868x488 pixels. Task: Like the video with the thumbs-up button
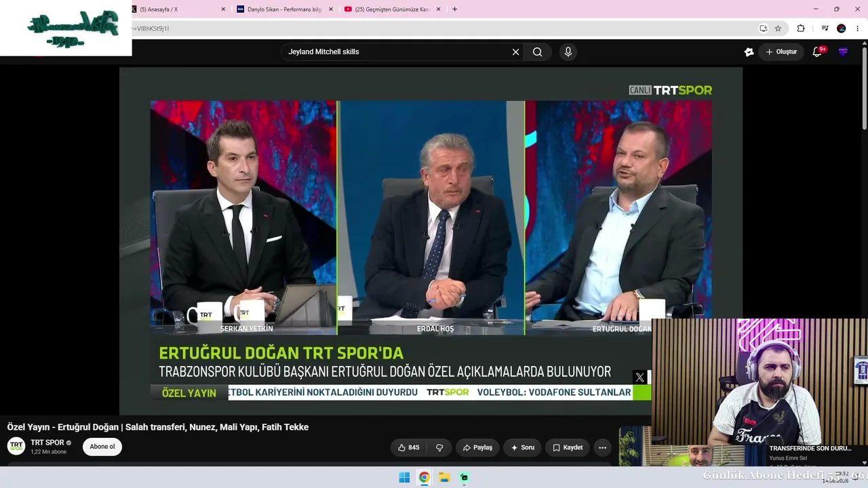pos(408,447)
